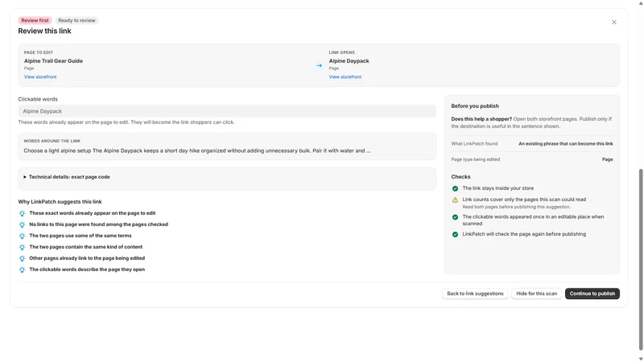Screen dimensions: 644x362
Task: Click warning triangle icon for 'Link counts cover'
Action: (x=455, y=200)
